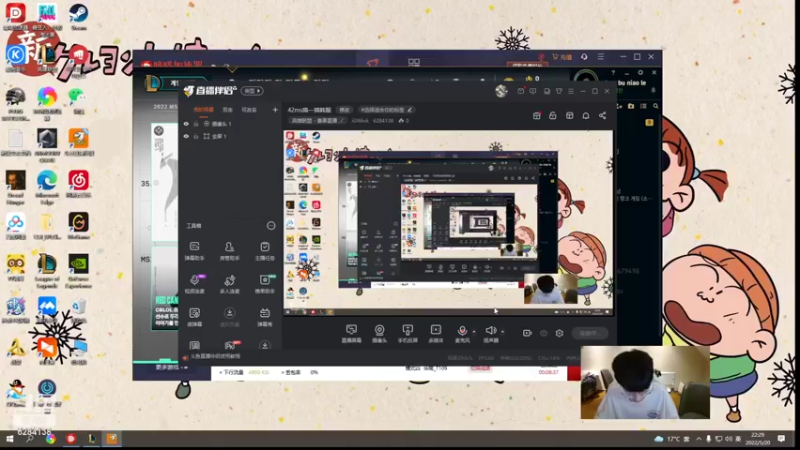Click the padlock icon above preview

553,116
